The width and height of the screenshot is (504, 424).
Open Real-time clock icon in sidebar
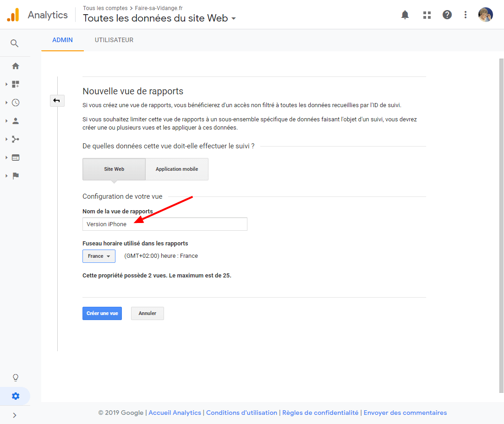pyautogui.click(x=16, y=103)
